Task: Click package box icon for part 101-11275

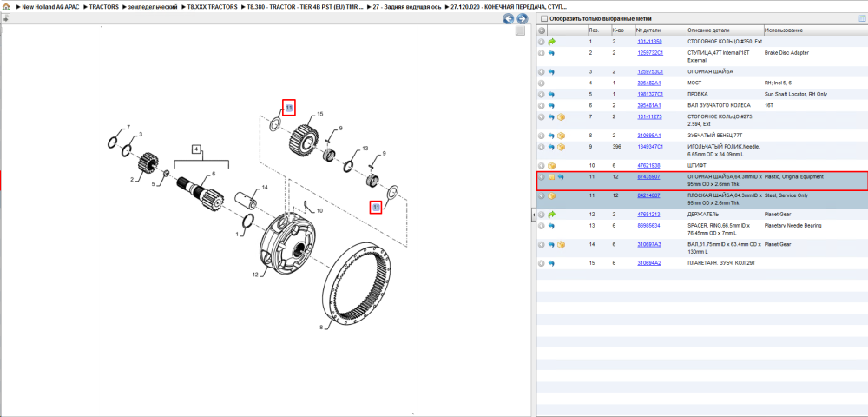Action: pos(561,117)
